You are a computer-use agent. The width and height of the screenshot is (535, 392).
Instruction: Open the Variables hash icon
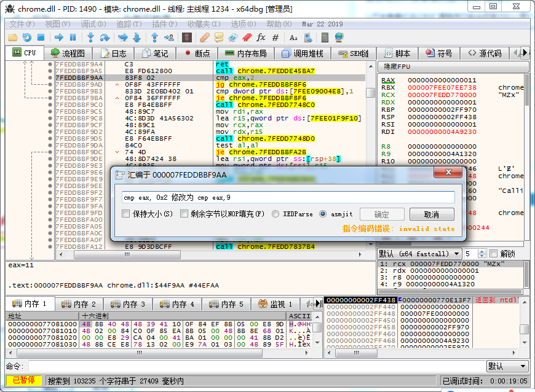275,37
